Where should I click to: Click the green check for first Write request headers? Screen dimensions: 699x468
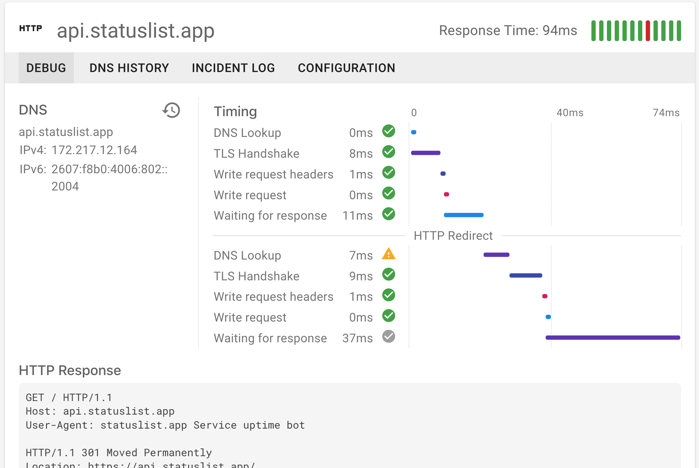click(389, 172)
